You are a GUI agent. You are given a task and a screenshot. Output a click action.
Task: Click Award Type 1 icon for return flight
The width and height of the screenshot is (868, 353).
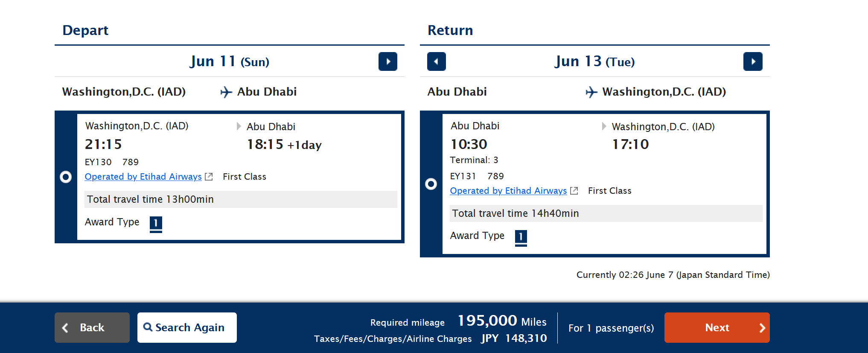coord(521,237)
